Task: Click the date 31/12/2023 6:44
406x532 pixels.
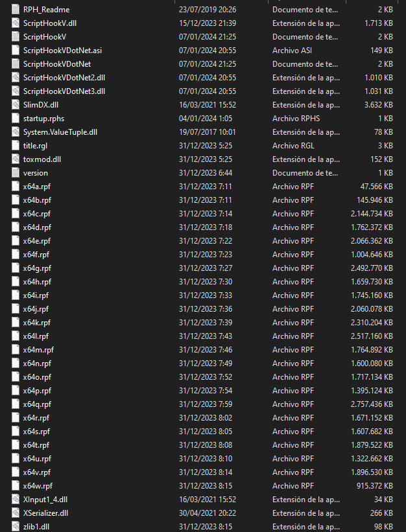Action: (206, 173)
